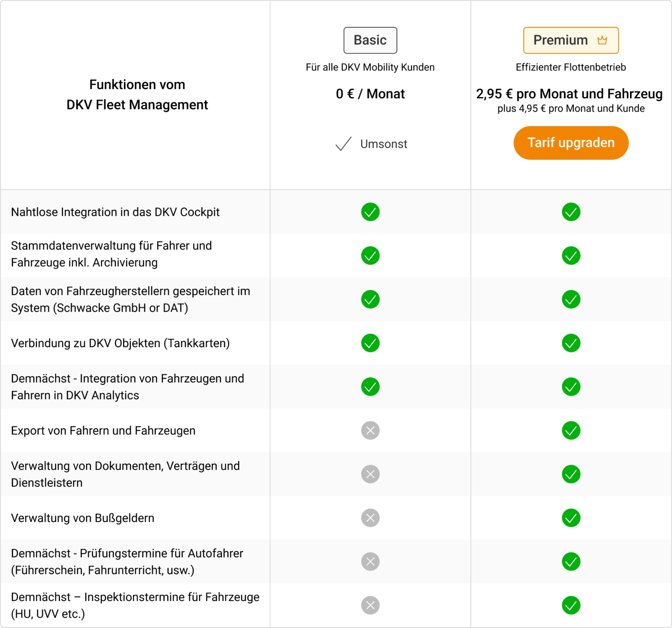Screen dimensions: 672x628
Task: Click the Tarif upgraden button
Action: tap(571, 143)
